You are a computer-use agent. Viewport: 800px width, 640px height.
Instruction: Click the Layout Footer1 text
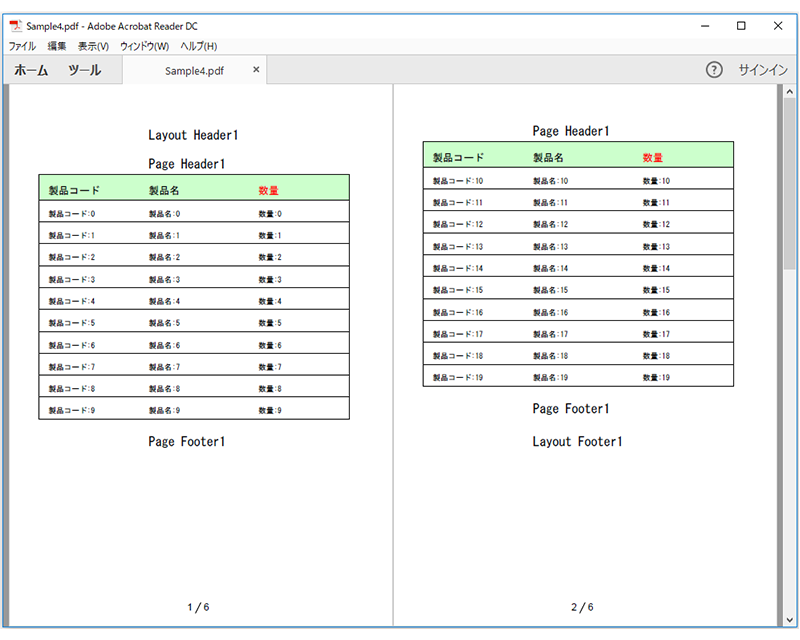coord(577,441)
